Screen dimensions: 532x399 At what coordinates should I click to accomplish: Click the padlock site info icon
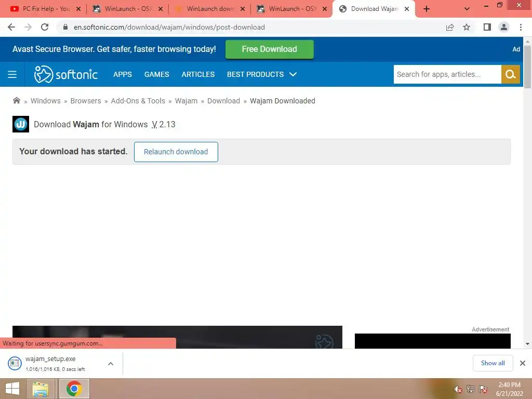pyautogui.click(x=65, y=27)
